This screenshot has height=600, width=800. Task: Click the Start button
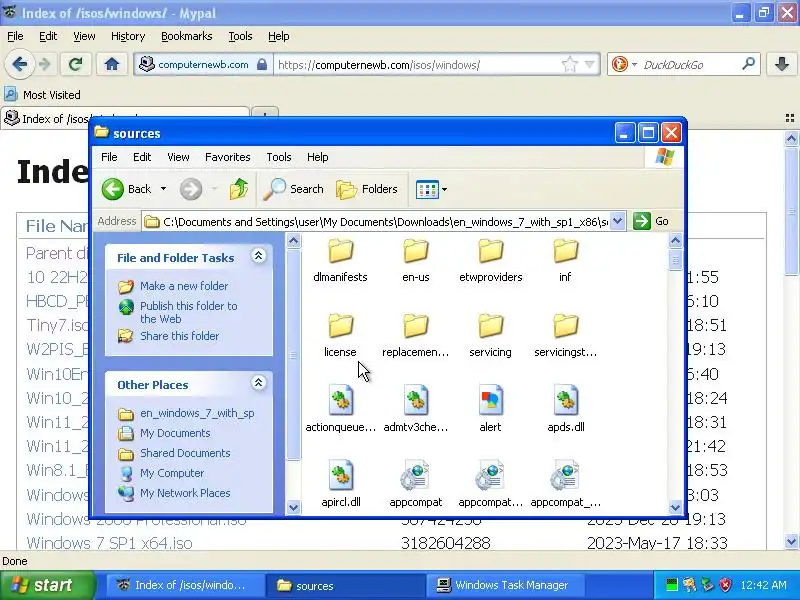coord(47,585)
